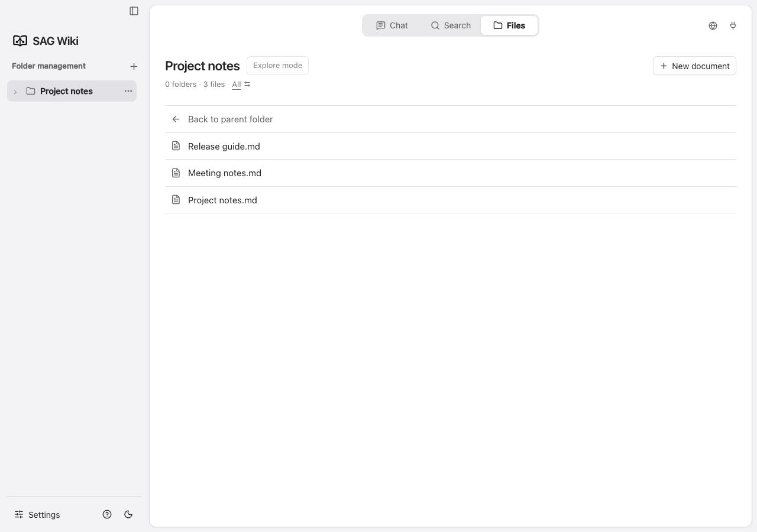Click the back arrow icon
Screen dimensions: 757x532
click(176, 119)
